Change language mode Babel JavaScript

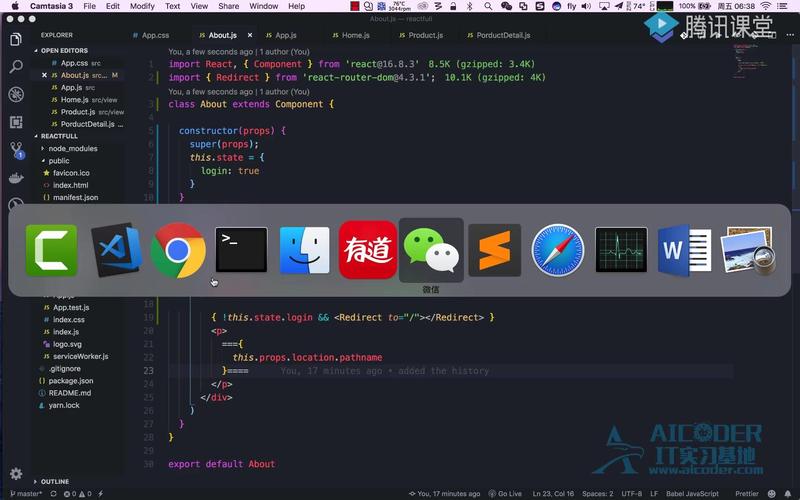click(692, 493)
